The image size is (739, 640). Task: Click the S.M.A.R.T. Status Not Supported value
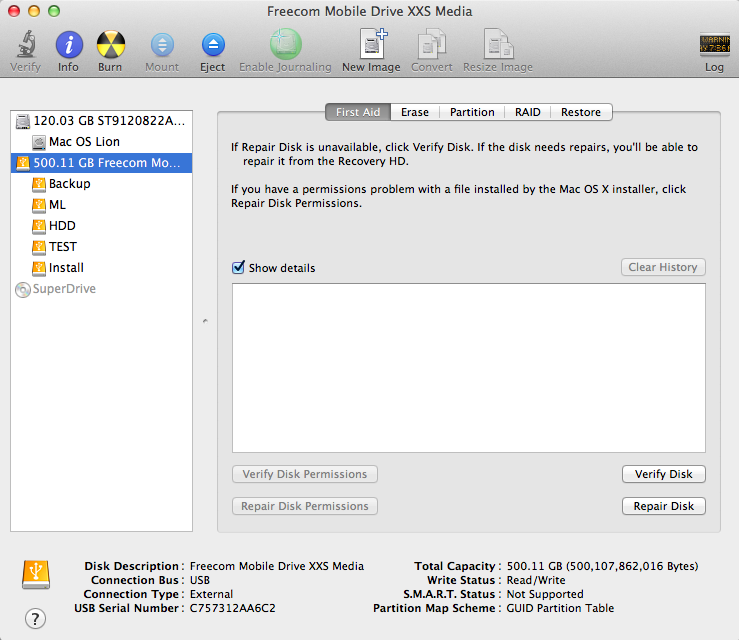coord(545,594)
